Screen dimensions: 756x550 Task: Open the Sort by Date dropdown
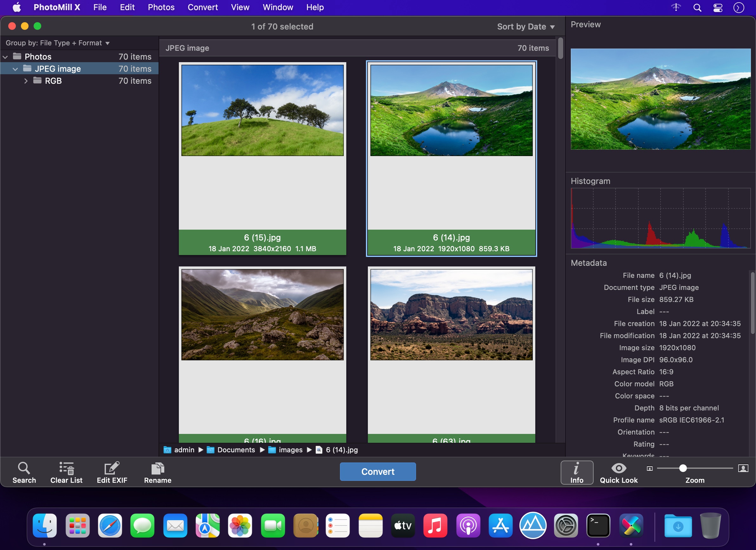(x=525, y=26)
